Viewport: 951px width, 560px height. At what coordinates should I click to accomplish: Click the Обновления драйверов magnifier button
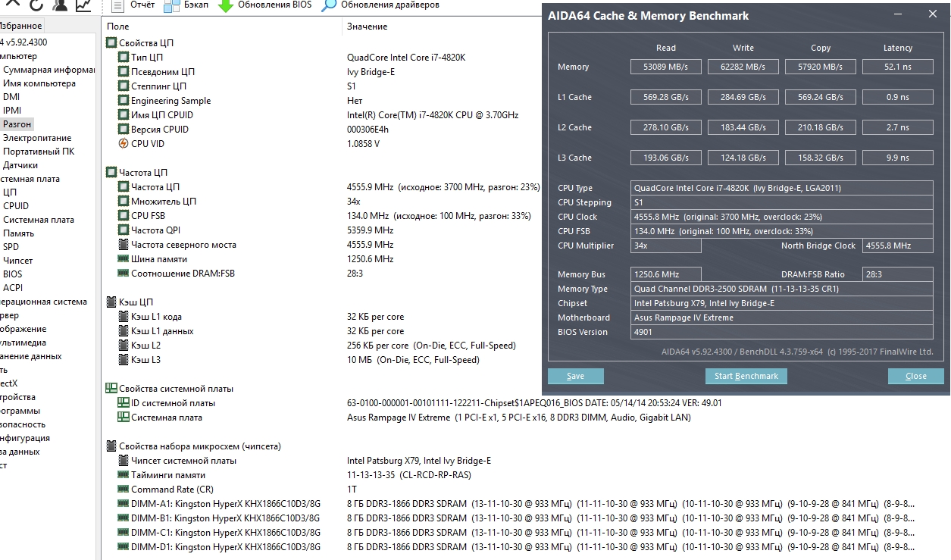coord(380,5)
